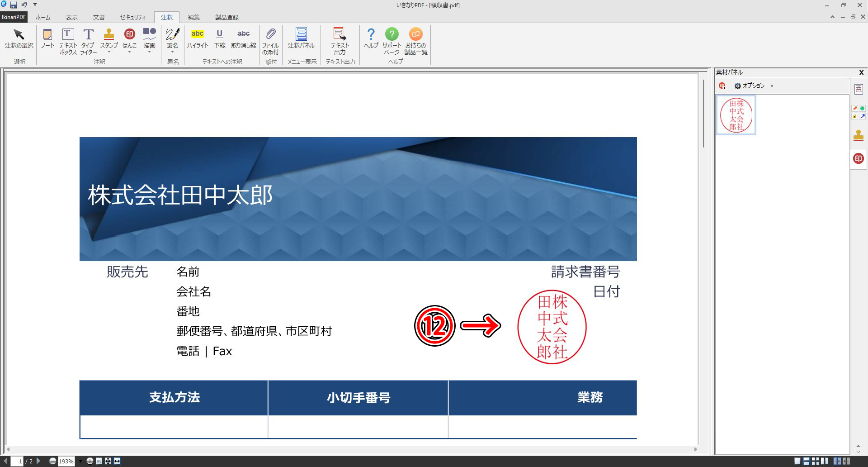Select the 取り消し線 strikethrough tool

click(x=243, y=38)
